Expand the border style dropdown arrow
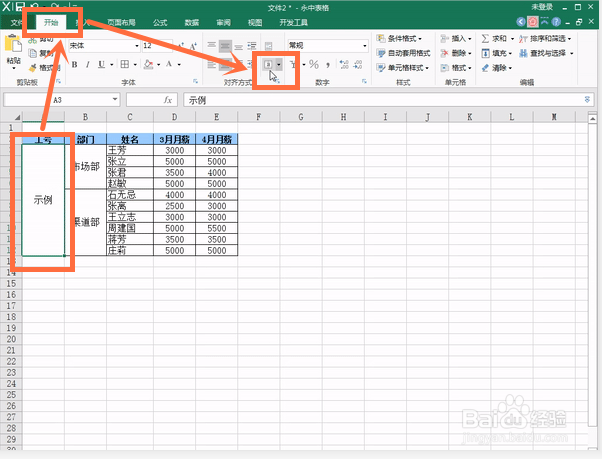The image size is (602, 459). [135, 64]
